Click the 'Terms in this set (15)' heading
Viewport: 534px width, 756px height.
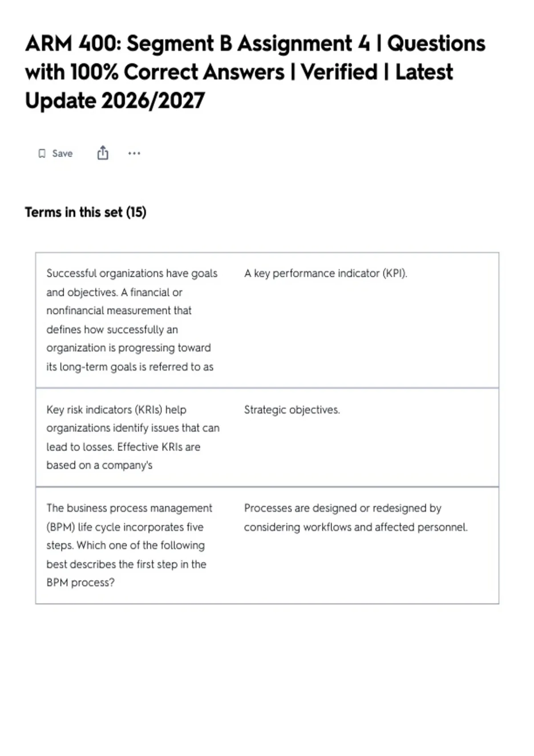pyautogui.click(x=85, y=212)
